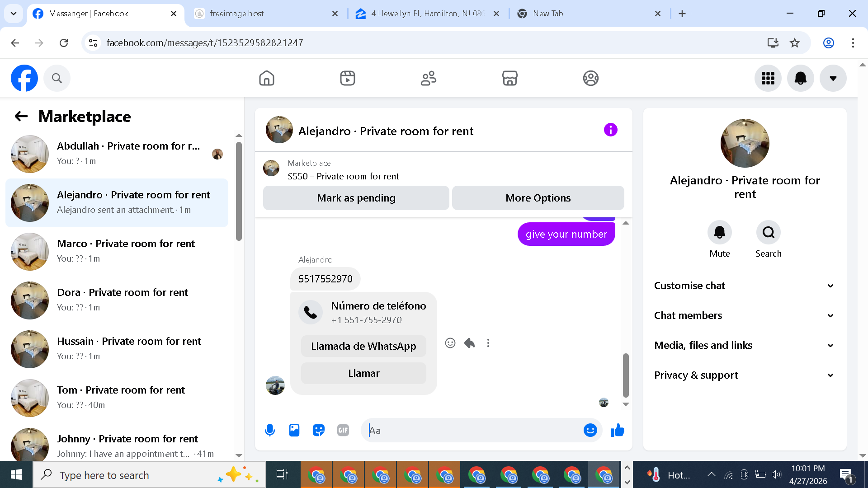
Task: Open the sticker picker icon
Action: 319,430
